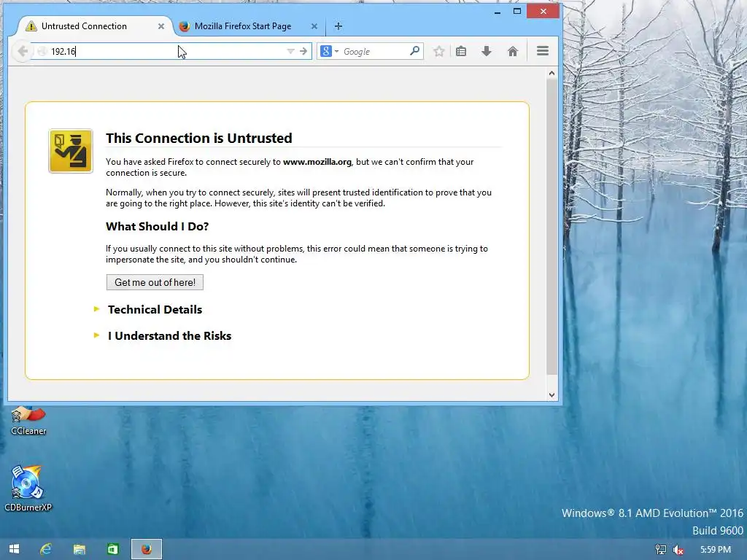
Task: Click the www.mozilla.org bold text
Action: tap(317, 162)
